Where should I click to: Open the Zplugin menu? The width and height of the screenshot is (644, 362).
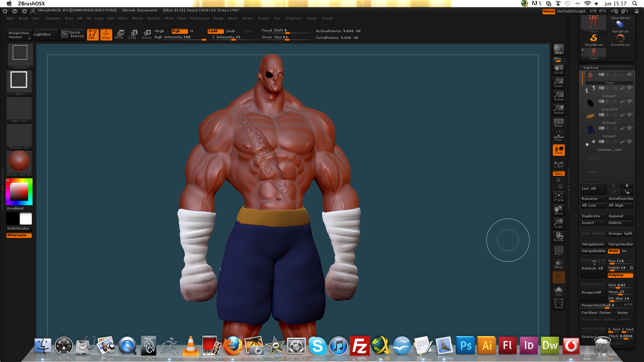312,18
